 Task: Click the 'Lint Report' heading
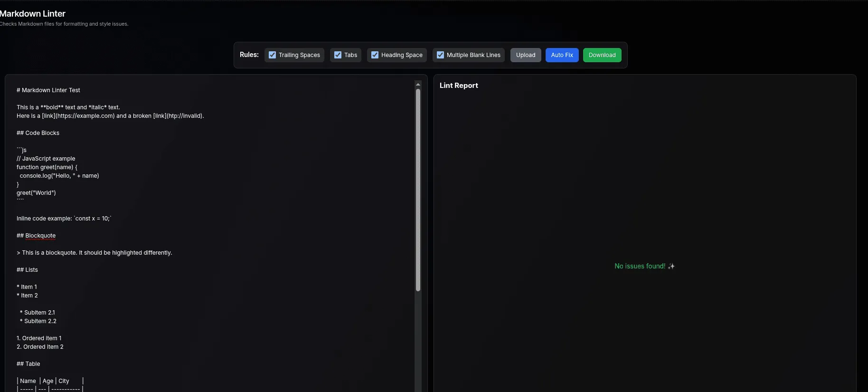459,86
